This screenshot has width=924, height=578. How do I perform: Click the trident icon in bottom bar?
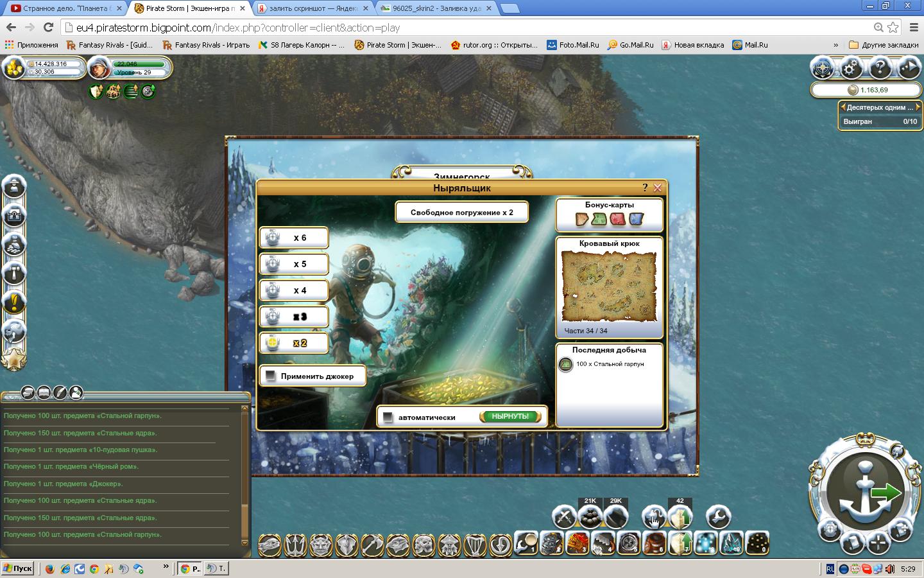(295, 545)
